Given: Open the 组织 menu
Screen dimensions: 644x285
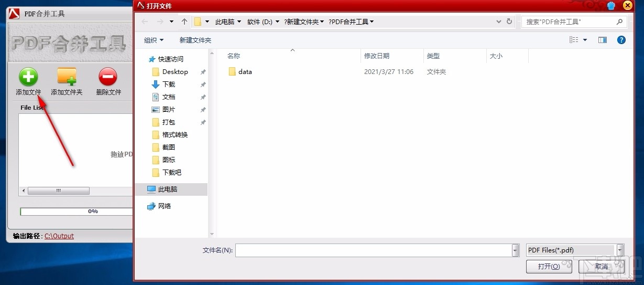Looking at the screenshot, I should click(x=154, y=40).
